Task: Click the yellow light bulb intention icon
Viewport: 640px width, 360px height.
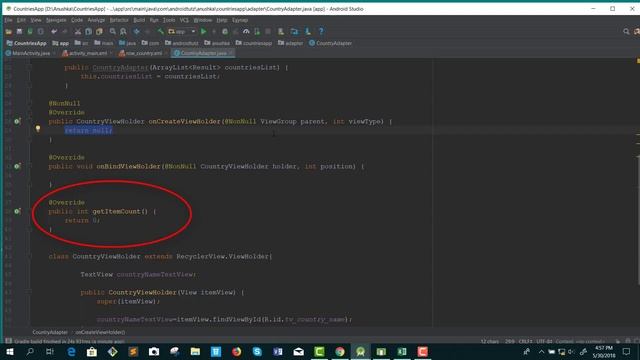Action: [38, 129]
